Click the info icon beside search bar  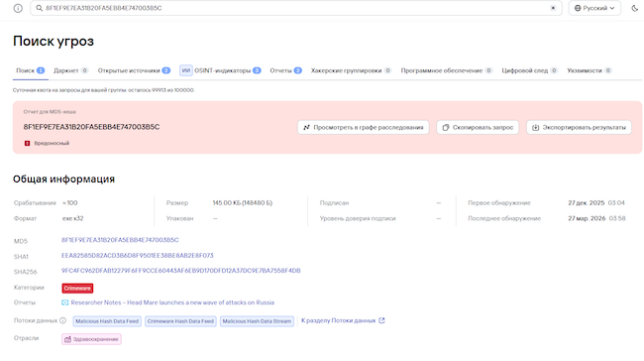[18, 8]
